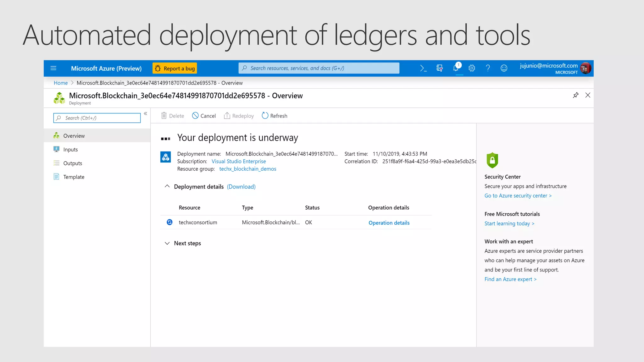This screenshot has width=644, height=362.
Task: Click the OK status cell
Action: pos(308,222)
